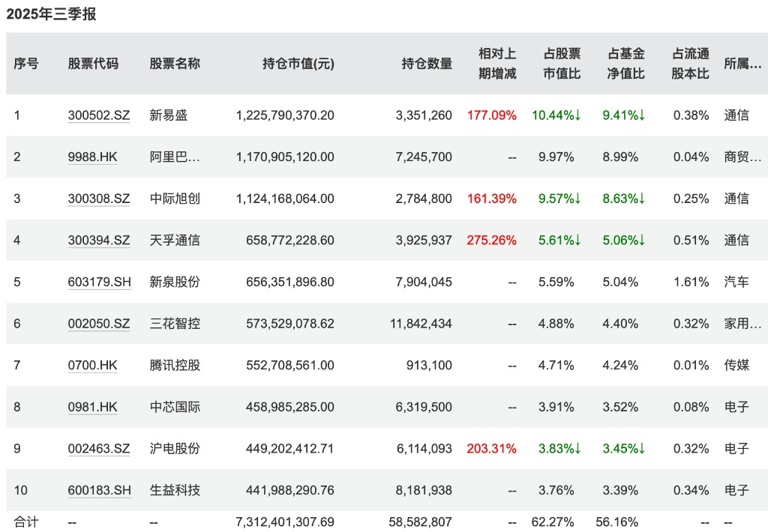The height and width of the screenshot is (532, 768).
Task: Click total share quantity 58,582,807
Action: [420, 522]
